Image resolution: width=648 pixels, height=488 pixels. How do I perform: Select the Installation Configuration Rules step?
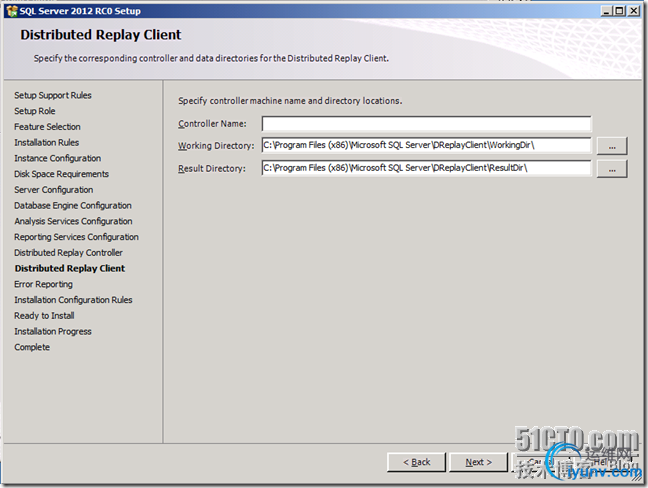click(x=73, y=300)
